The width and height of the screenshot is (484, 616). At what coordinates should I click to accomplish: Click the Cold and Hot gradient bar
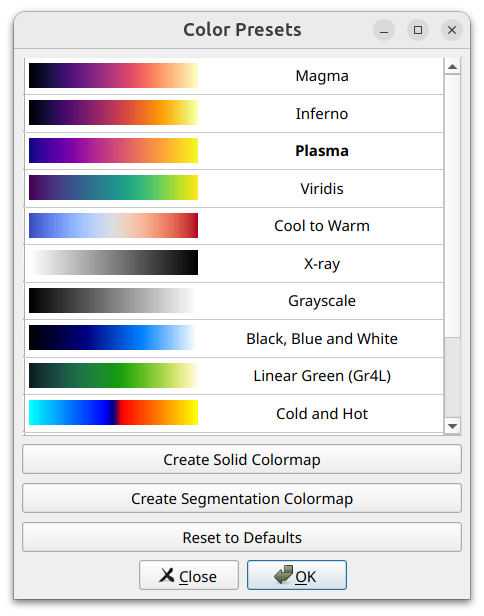(x=113, y=413)
